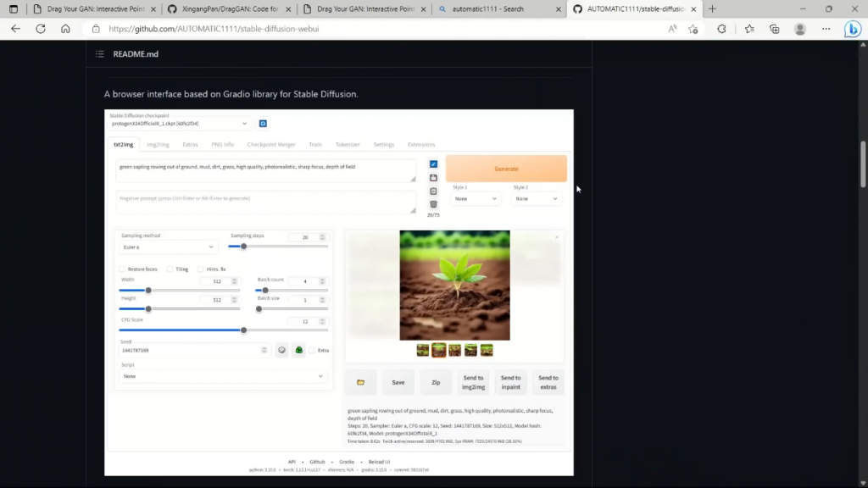Open the browser Extensions puzzle icon
This screenshot has width=868, height=488.
point(721,29)
